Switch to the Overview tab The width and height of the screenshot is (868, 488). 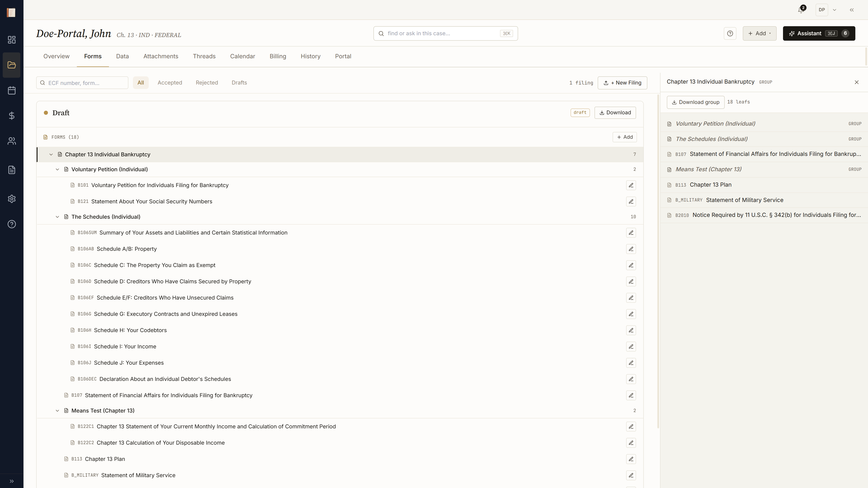56,56
